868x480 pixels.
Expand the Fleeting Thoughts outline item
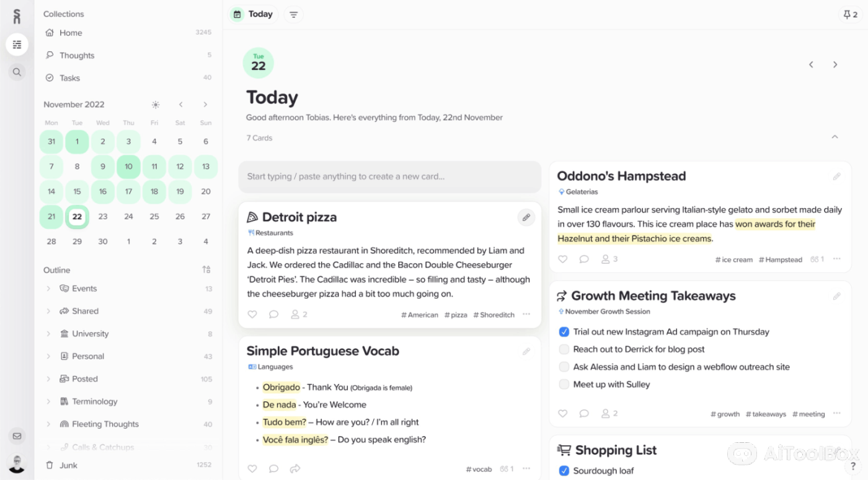coord(48,424)
